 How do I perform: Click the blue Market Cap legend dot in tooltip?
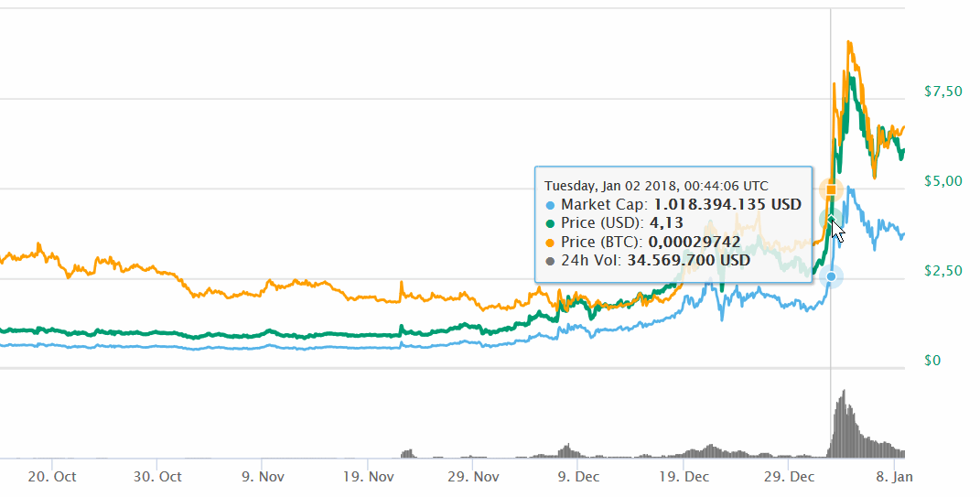point(550,206)
